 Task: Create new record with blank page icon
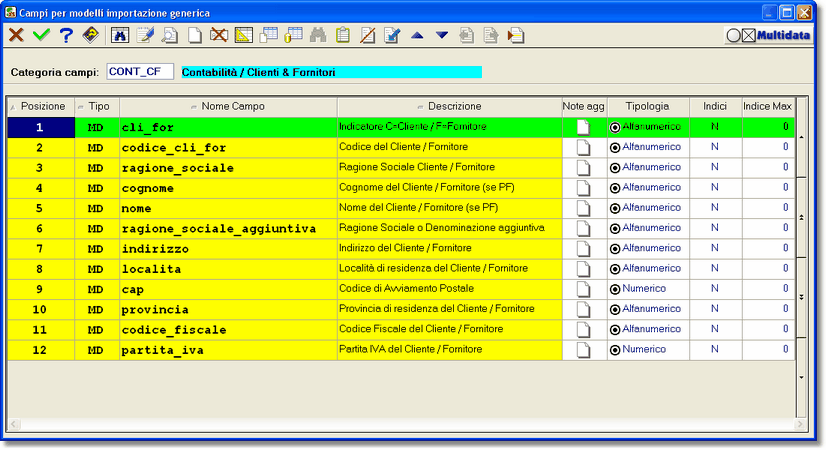(x=194, y=35)
